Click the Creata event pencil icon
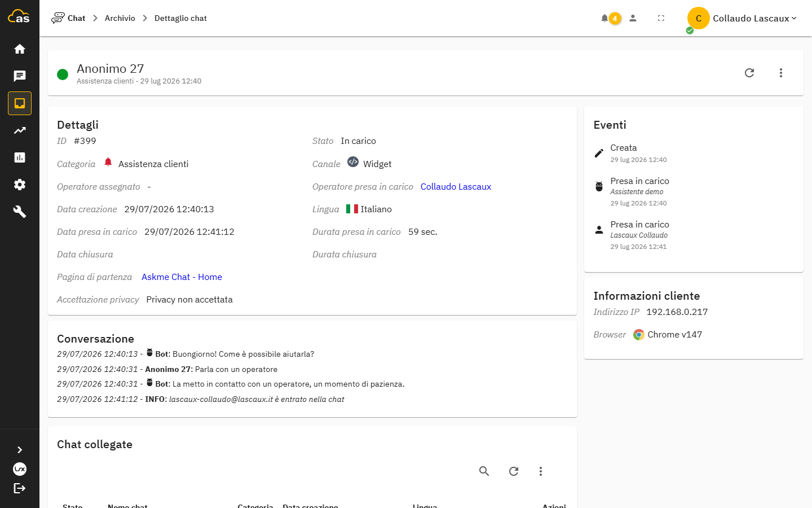Screen dimensions: 812x508 (x=599, y=153)
